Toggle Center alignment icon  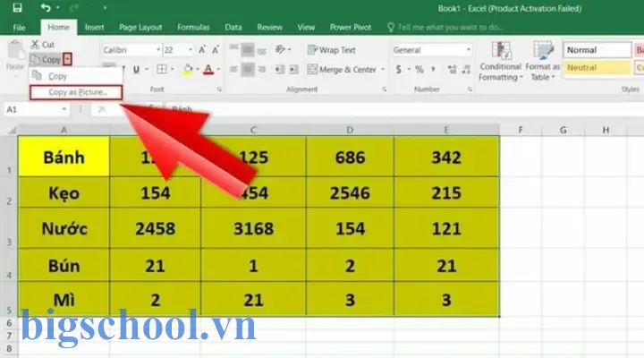pos(247,70)
